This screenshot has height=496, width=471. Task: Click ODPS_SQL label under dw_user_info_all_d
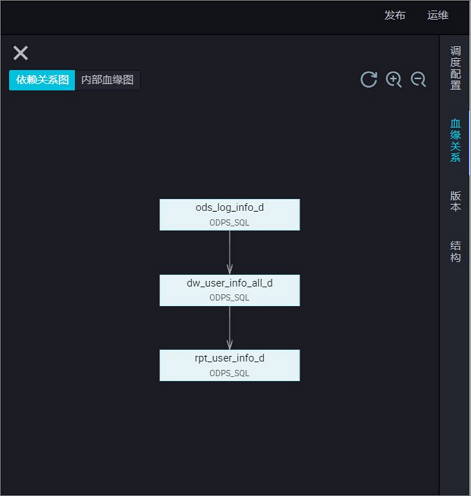(x=229, y=298)
